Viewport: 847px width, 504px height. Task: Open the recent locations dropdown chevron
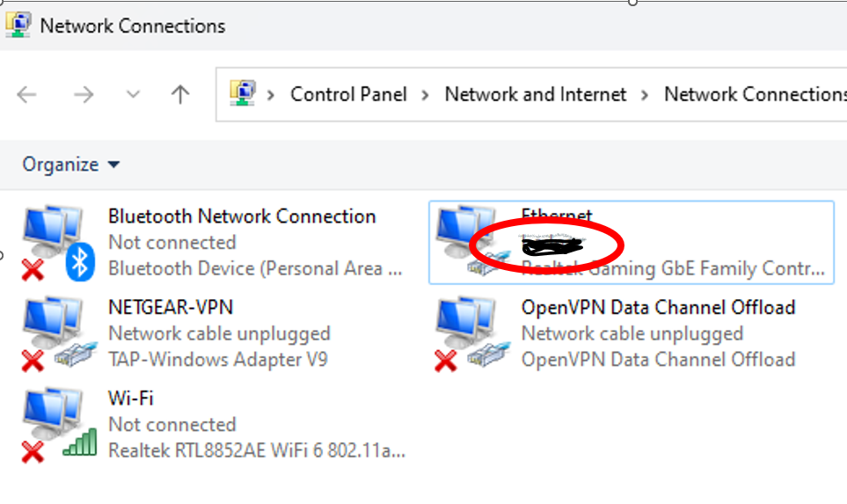click(133, 94)
